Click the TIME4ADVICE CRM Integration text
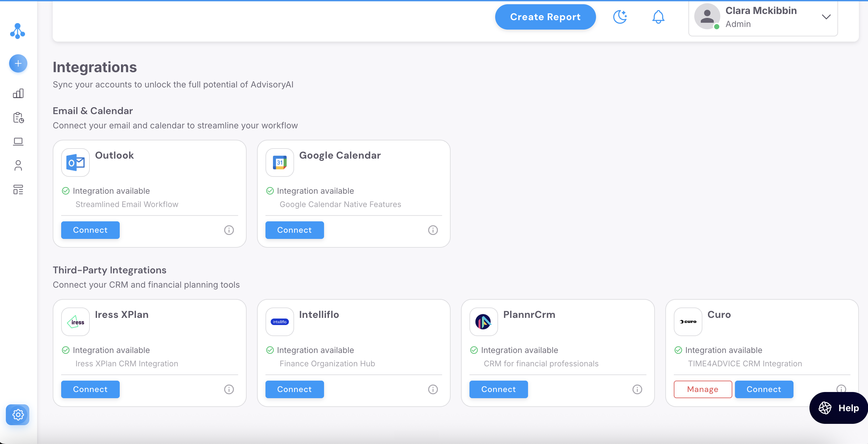Viewport: 868px width, 444px height. coord(745,363)
